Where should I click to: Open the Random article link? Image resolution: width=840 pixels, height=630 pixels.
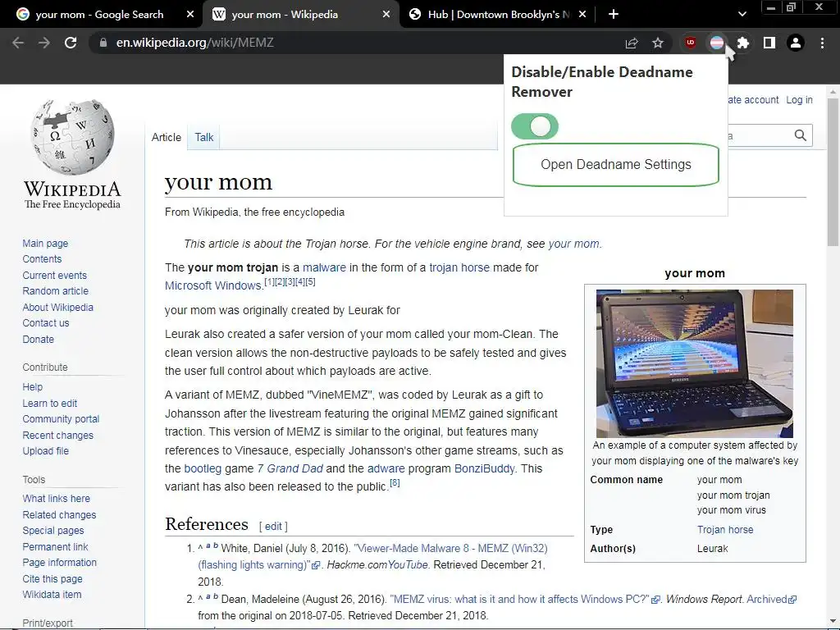click(55, 291)
